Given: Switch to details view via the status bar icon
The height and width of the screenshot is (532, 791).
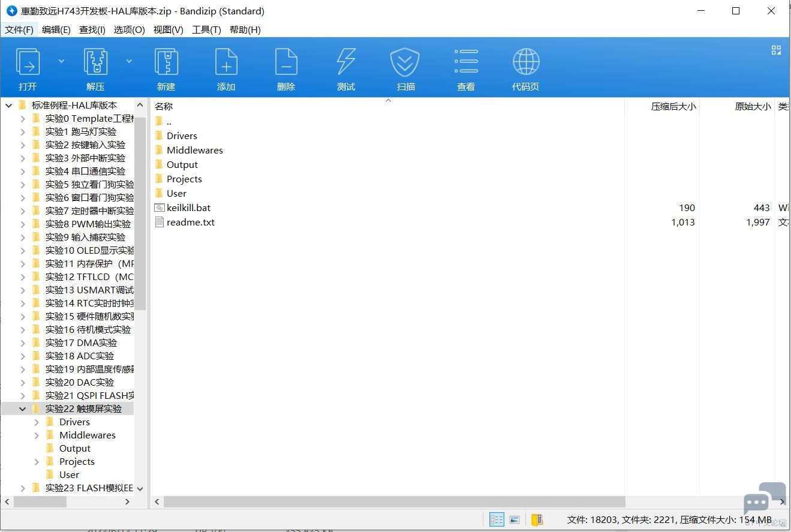Looking at the screenshot, I should pos(497,519).
